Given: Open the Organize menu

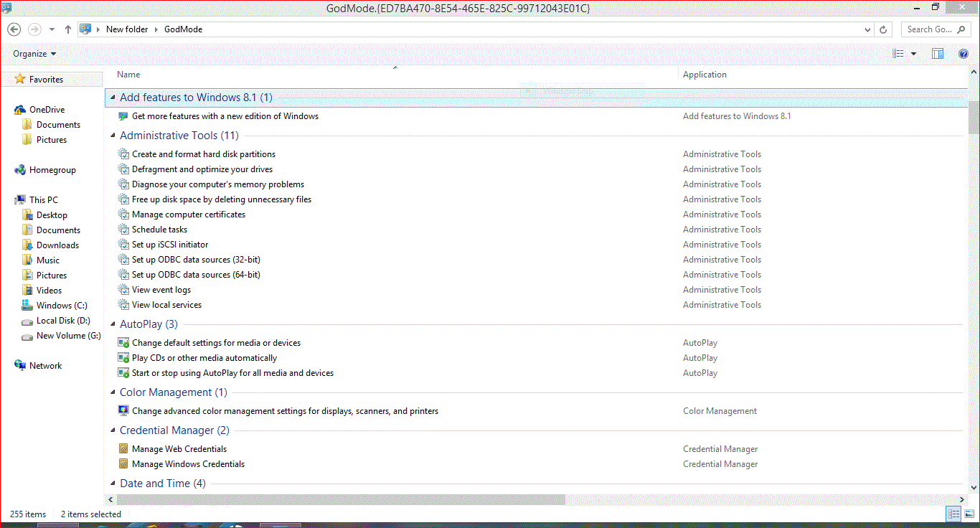Looking at the screenshot, I should click(34, 54).
